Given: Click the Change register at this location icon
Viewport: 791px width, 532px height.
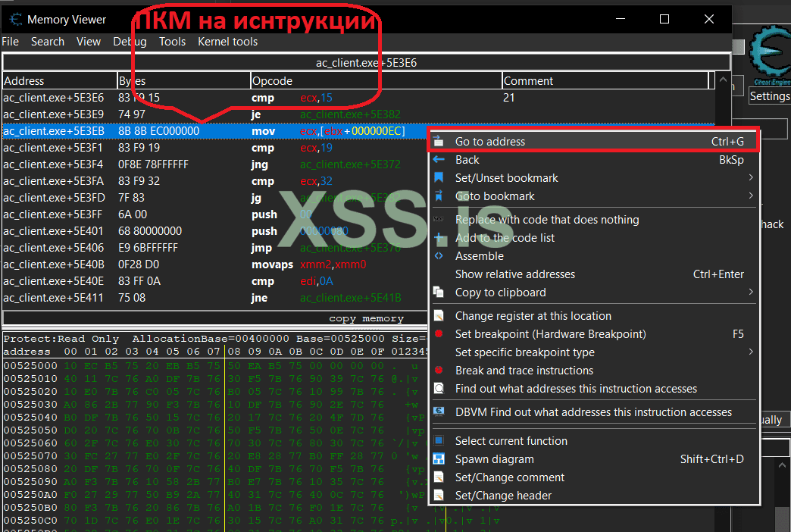Looking at the screenshot, I should point(439,316).
